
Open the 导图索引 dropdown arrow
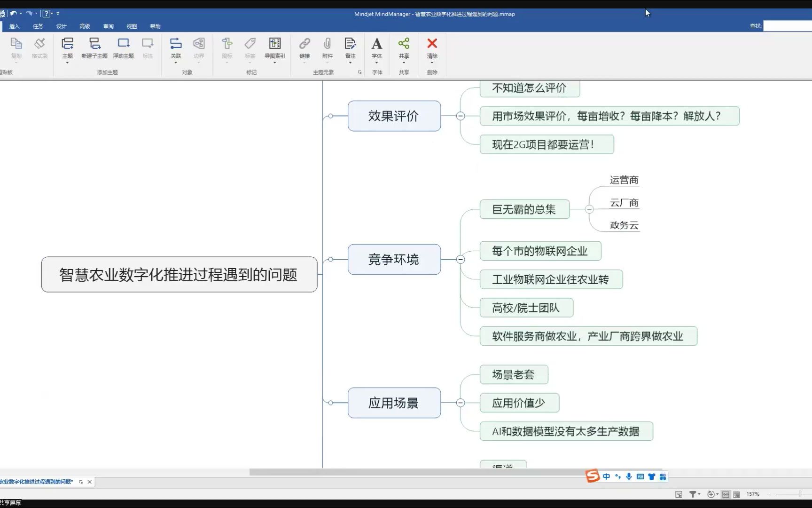click(x=275, y=63)
